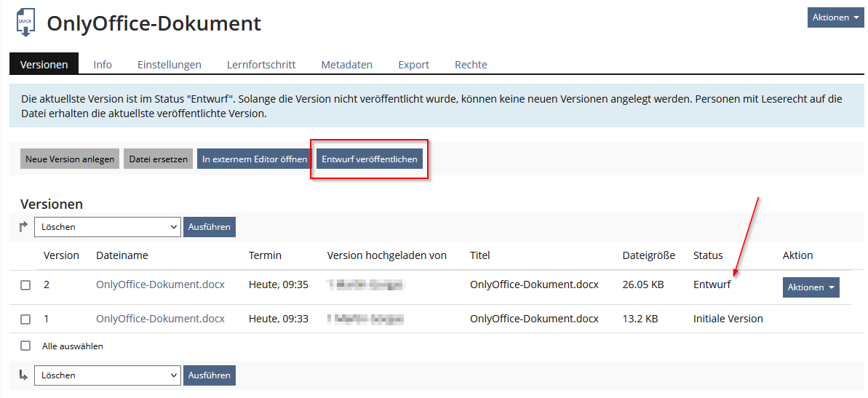Tick the checkbox for version 1
The image size is (868, 398).
point(25,319)
